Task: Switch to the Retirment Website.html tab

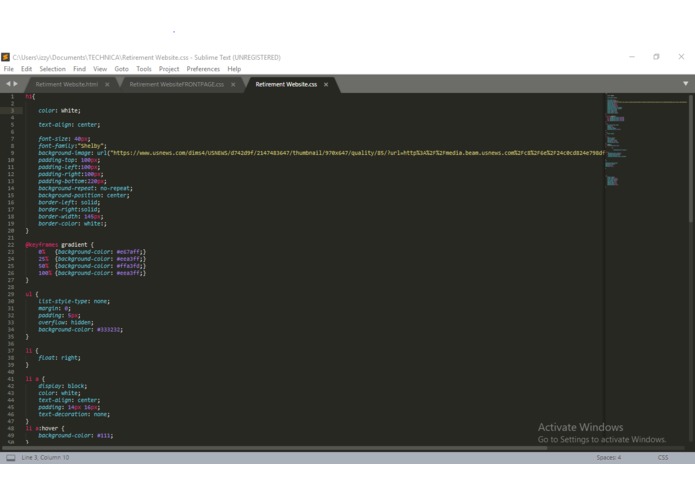Action: 66,85
